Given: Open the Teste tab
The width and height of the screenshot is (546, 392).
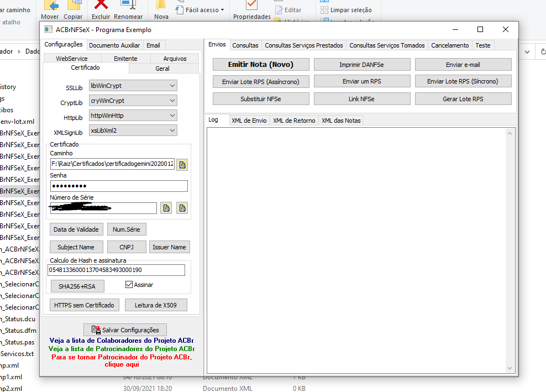Looking at the screenshot, I should [482, 45].
